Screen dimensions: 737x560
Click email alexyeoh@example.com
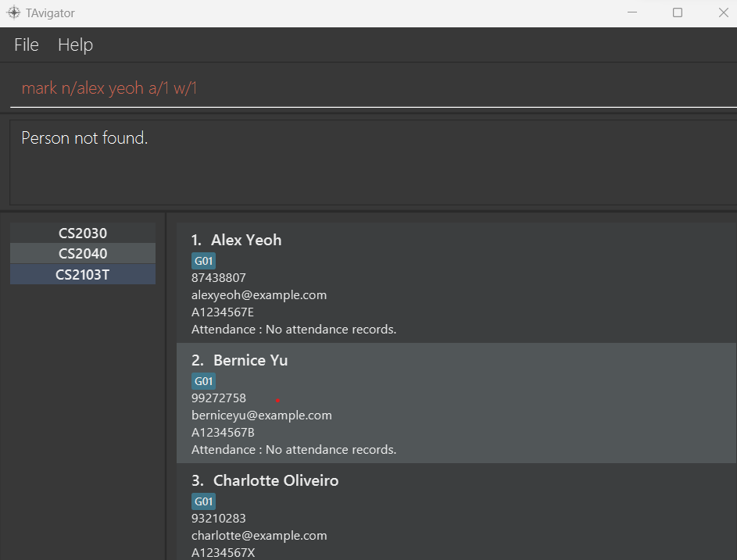click(259, 295)
